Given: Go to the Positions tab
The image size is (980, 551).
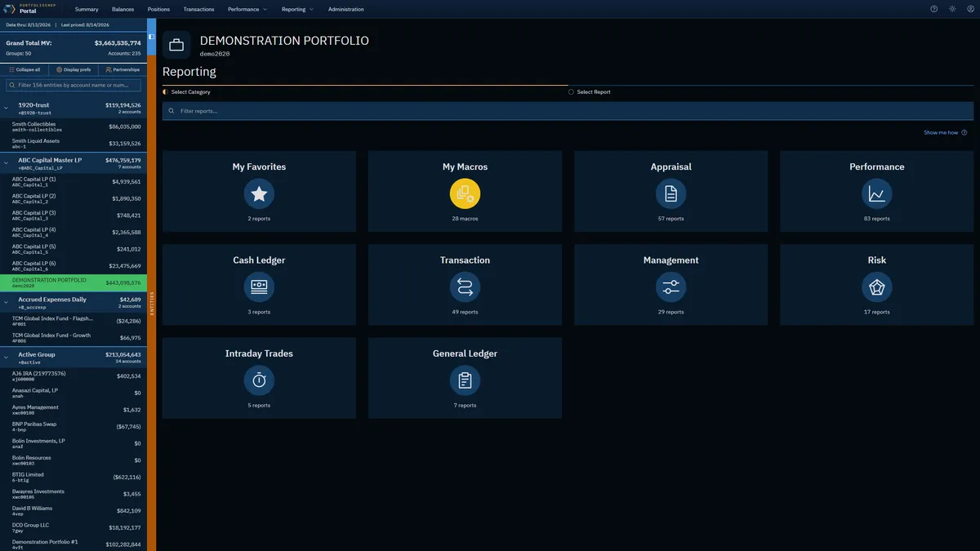Looking at the screenshot, I should pos(158,9).
